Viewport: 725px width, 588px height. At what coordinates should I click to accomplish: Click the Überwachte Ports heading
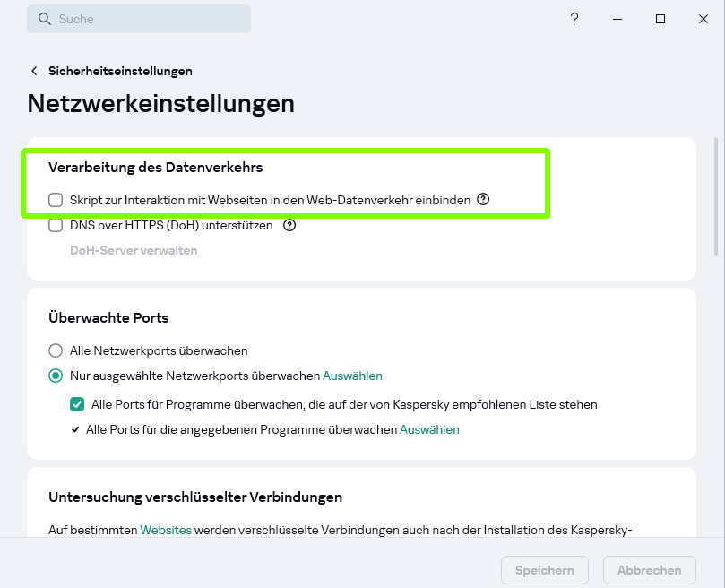[108, 317]
